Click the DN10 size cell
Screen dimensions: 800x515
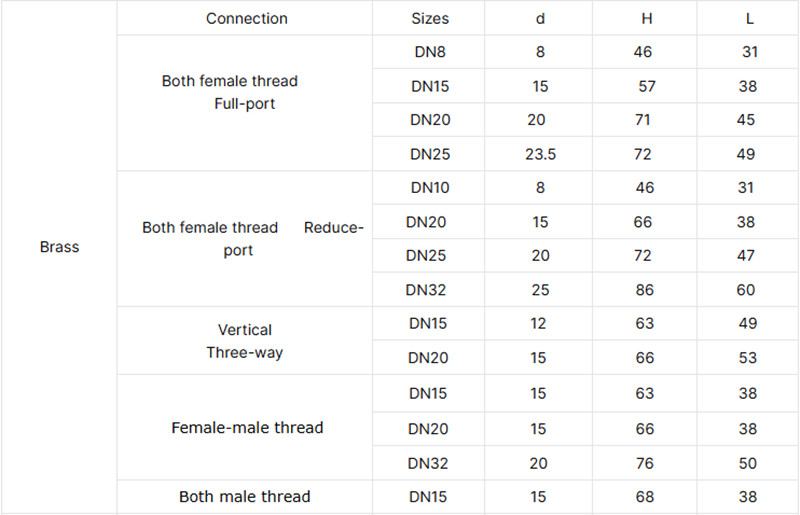pos(430,188)
